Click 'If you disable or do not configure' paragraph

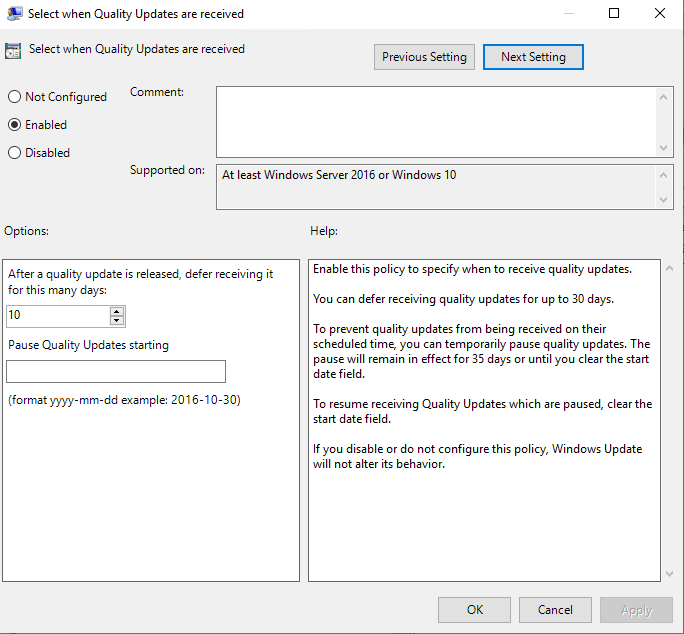pos(477,456)
